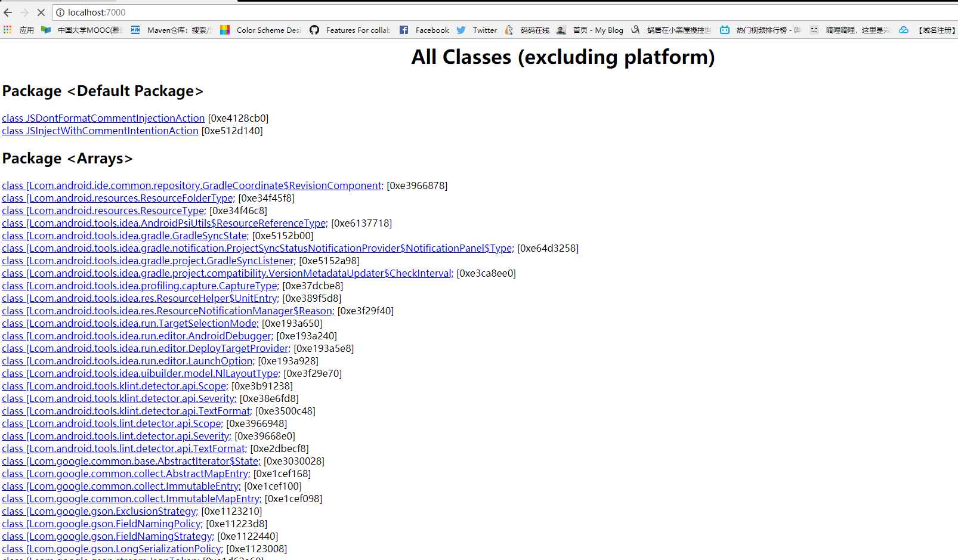Open AndroidPsiUtils$ResourceReferenceType class link
The height and width of the screenshot is (560, 958).
[x=165, y=223]
